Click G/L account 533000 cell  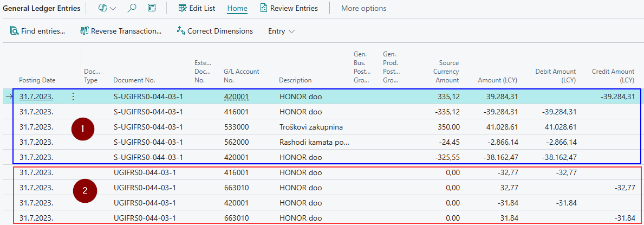coord(236,127)
